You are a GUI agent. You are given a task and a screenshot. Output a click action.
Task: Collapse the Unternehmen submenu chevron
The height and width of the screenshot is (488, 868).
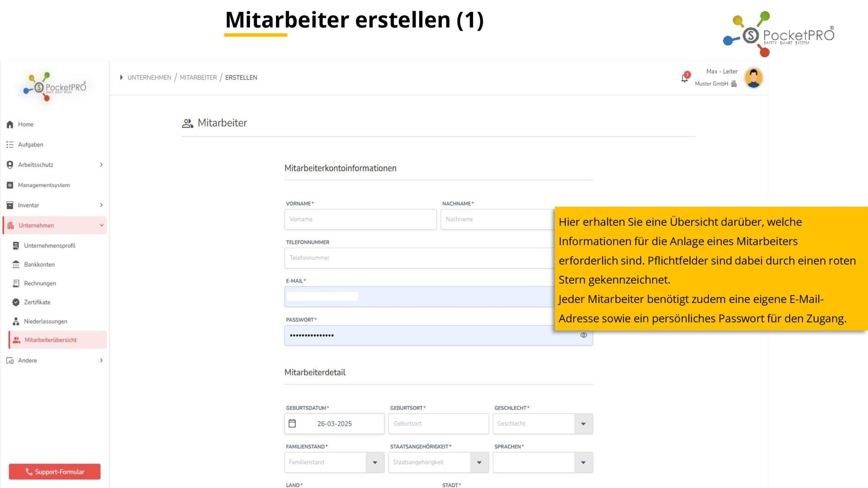click(101, 225)
